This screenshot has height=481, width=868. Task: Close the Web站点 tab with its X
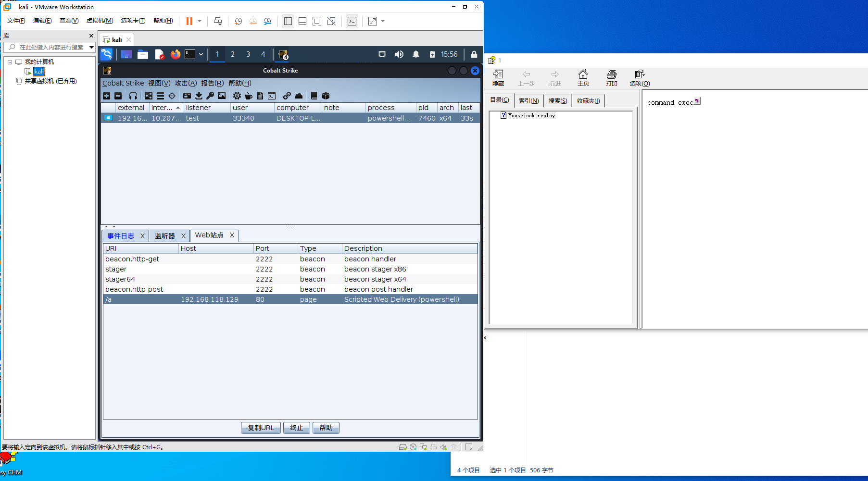(x=232, y=235)
